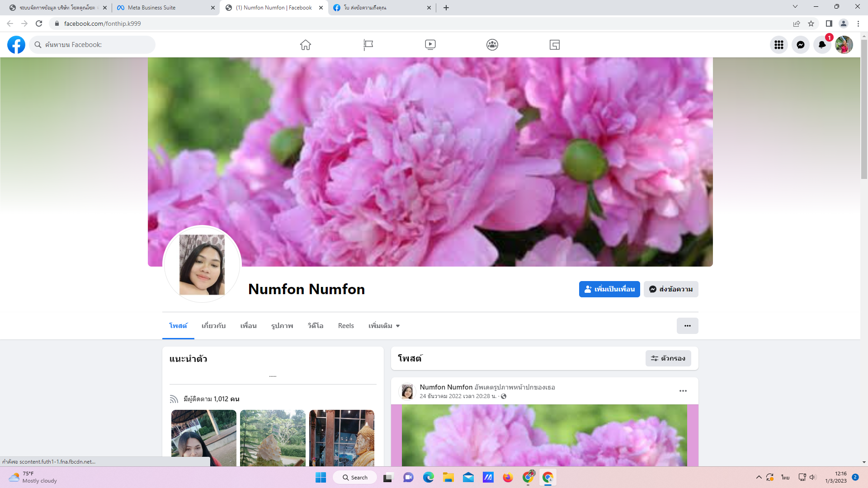Open the Watch video icon

(430, 45)
